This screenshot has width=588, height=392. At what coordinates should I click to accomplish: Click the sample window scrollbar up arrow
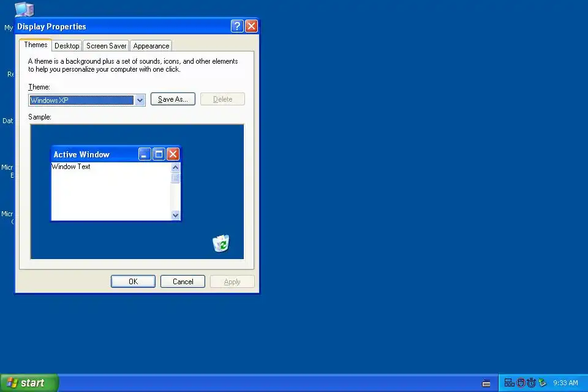click(x=175, y=167)
